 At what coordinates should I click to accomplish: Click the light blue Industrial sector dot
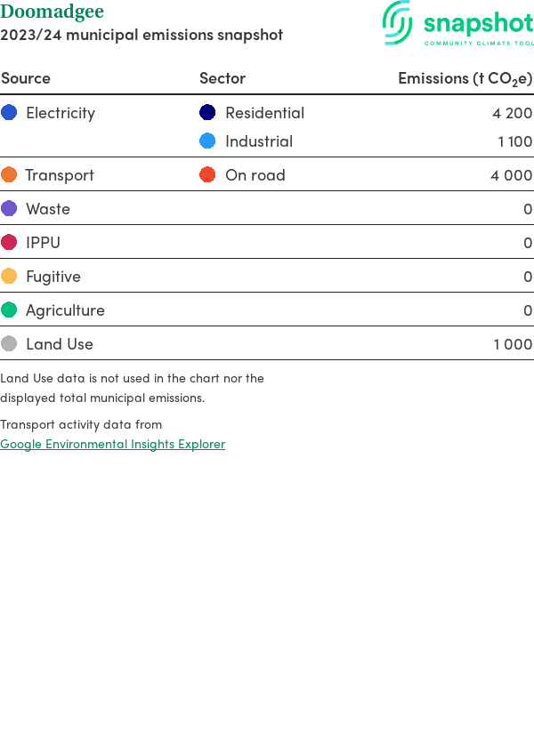(x=207, y=141)
